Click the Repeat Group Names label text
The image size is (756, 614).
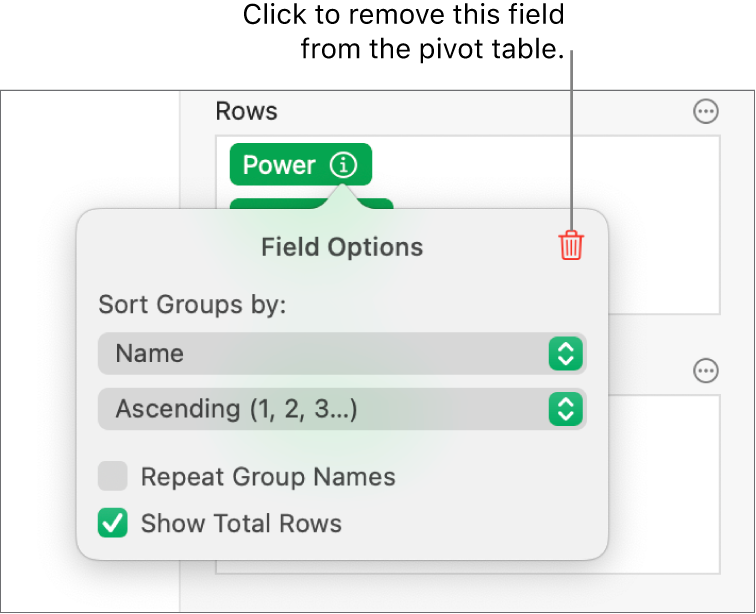(268, 477)
